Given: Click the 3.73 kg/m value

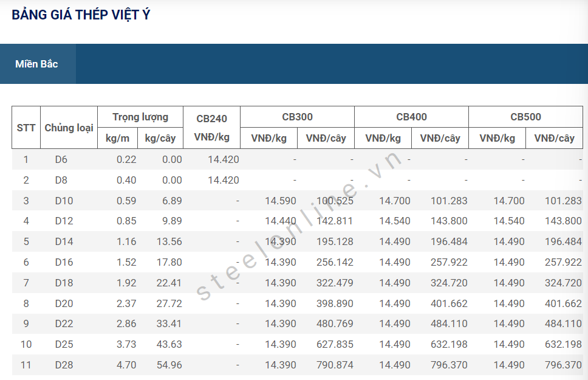Looking at the screenshot, I should (126, 344).
